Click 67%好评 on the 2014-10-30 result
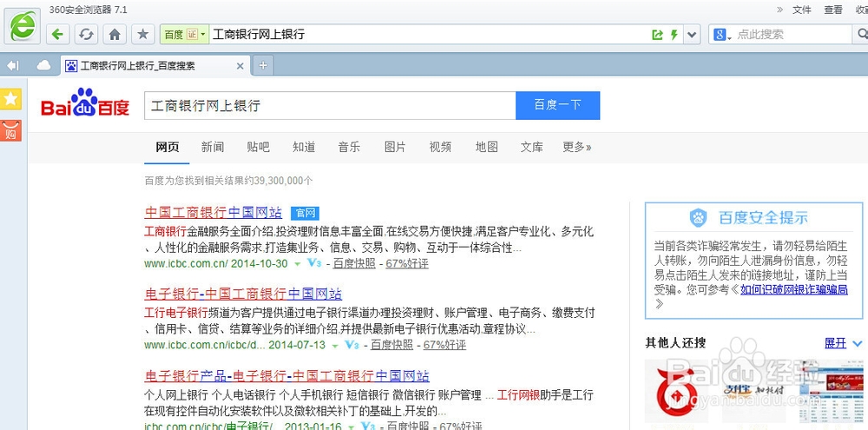868x430 pixels. (x=407, y=264)
